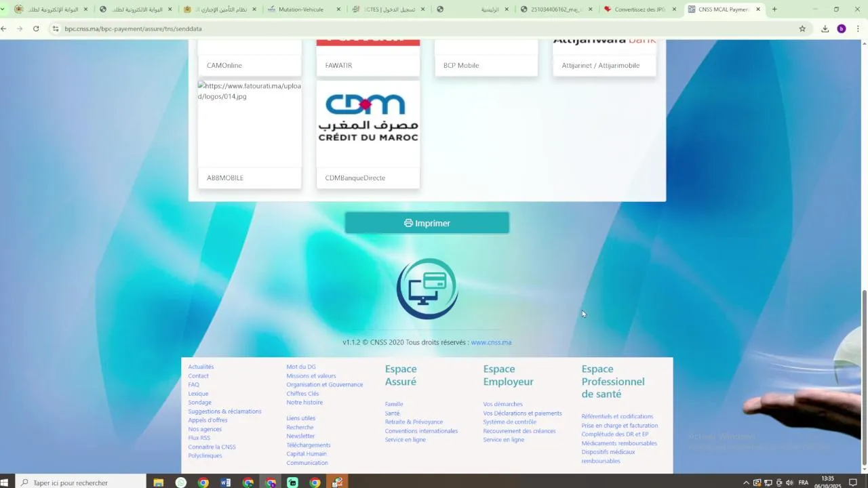This screenshot has width=868, height=488.
Task: Click the page vertical scrollbar thumb
Action: pos(864,378)
